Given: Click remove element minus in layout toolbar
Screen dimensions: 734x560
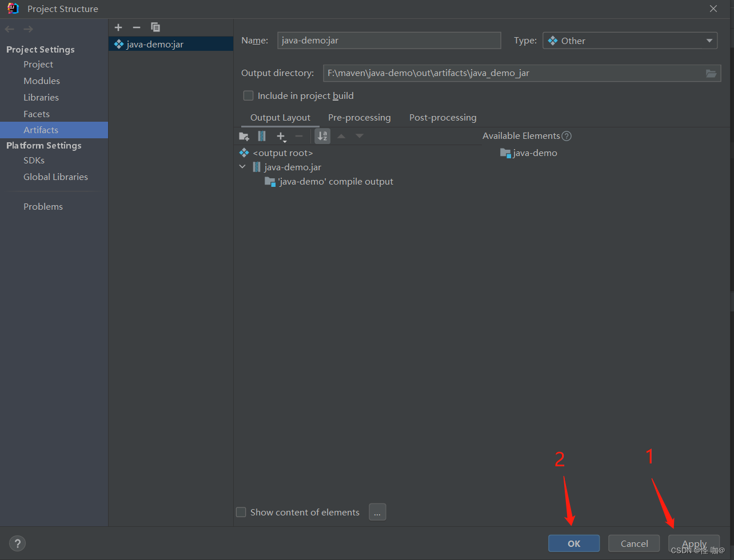Looking at the screenshot, I should tap(298, 136).
